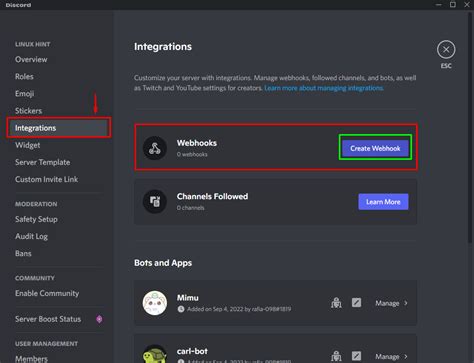Open the Emoji settings page
This screenshot has height=363, width=474.
coord(24,94)
